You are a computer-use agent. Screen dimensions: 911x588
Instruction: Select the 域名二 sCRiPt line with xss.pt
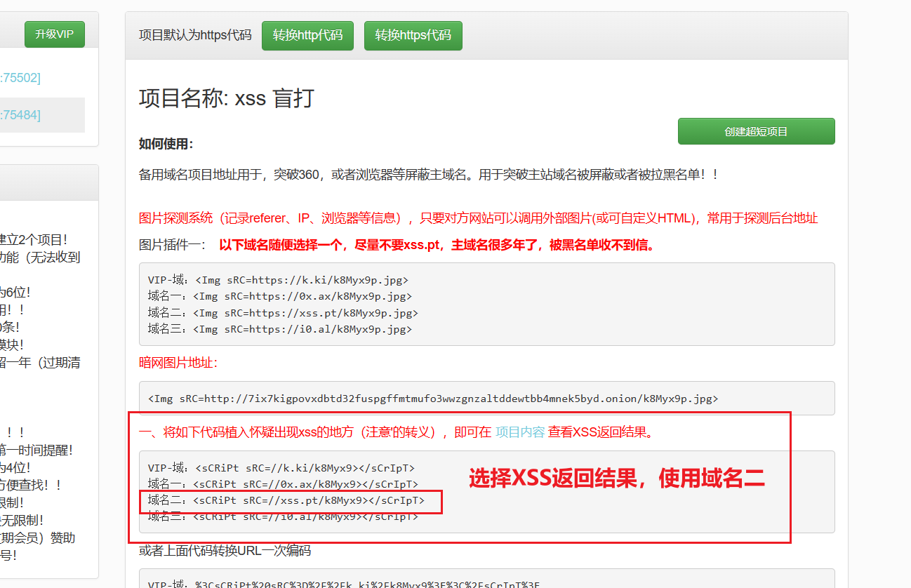[286, 500]
